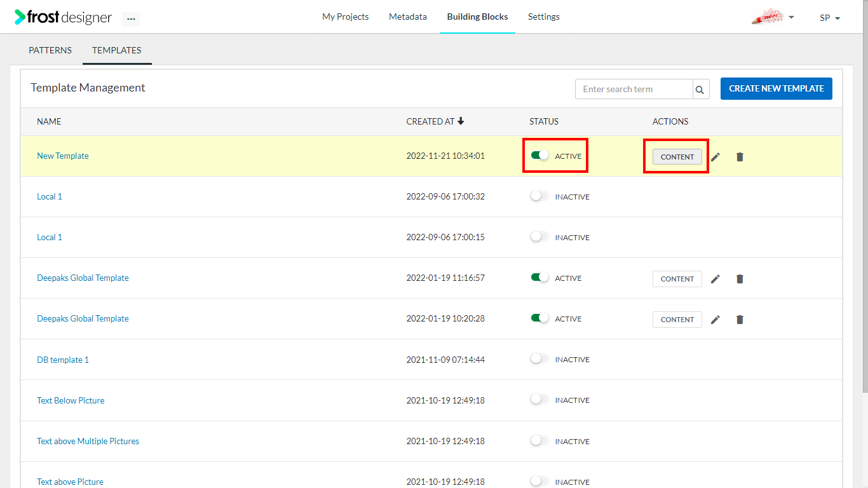Image resolution: width=868 pixels, height=488 pixels.
Task: Click timestamp 2021-11-09 07:14:44
Action: (x=445, y=360)
